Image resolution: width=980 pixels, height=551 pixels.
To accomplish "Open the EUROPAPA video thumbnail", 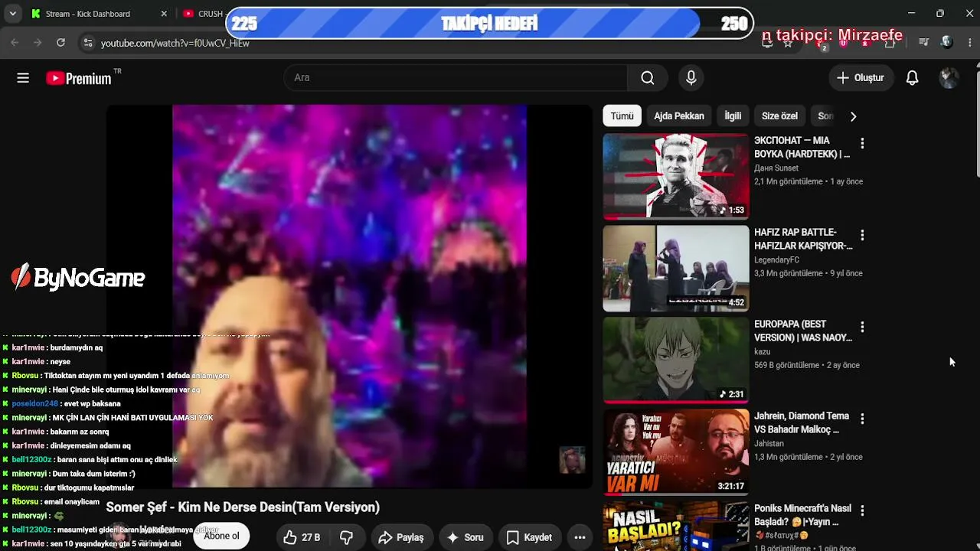I will [676, 360].
